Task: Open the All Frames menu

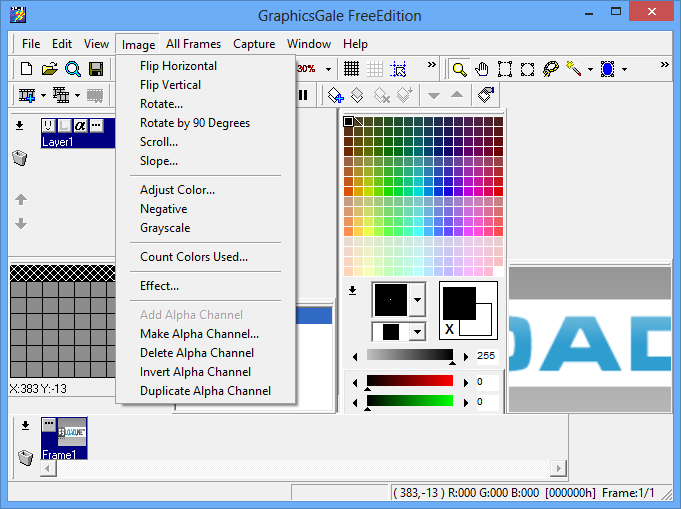Action: click(194, 44)
